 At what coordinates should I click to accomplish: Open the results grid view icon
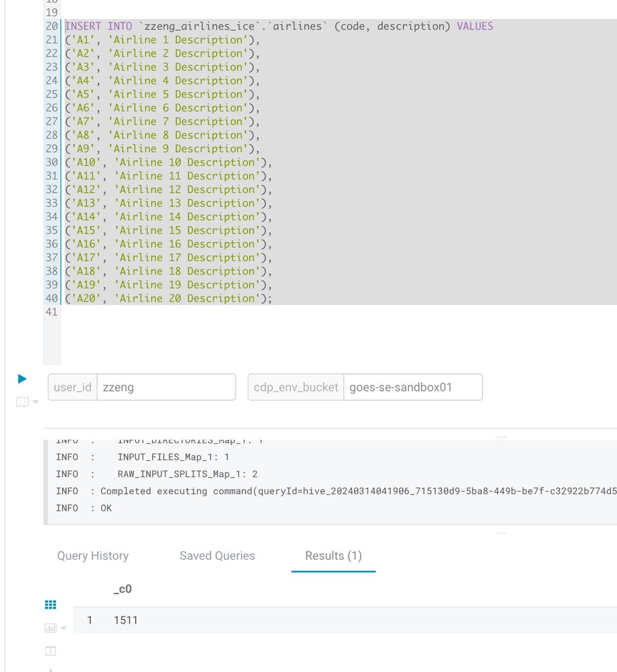[50, 604]
